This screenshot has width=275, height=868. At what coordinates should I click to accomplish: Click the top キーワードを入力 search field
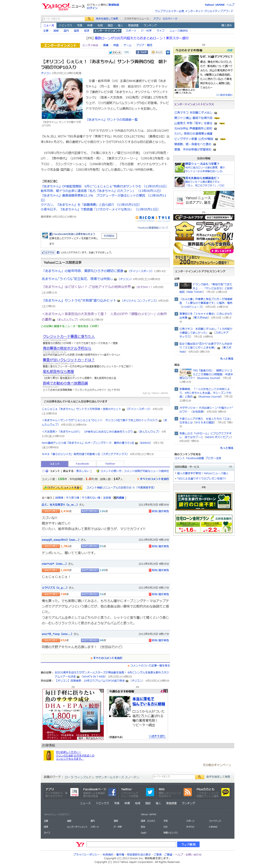point(63,19)
